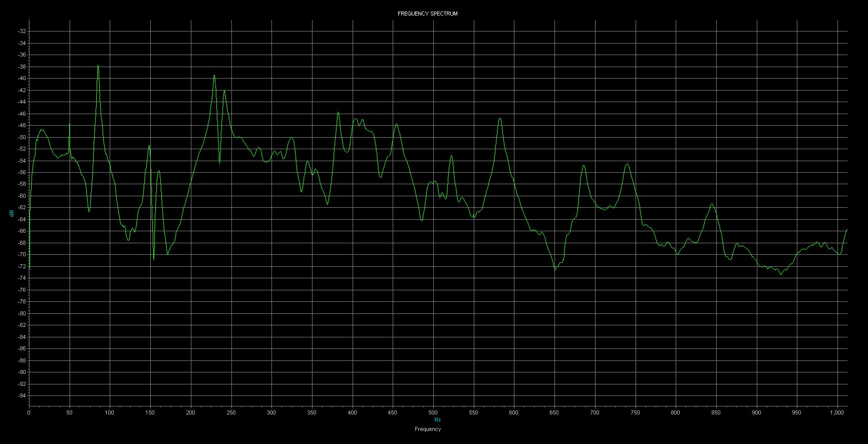
Task: Click the 0 Hz tick label on x-axis
Action: click(x=29, y=413)
